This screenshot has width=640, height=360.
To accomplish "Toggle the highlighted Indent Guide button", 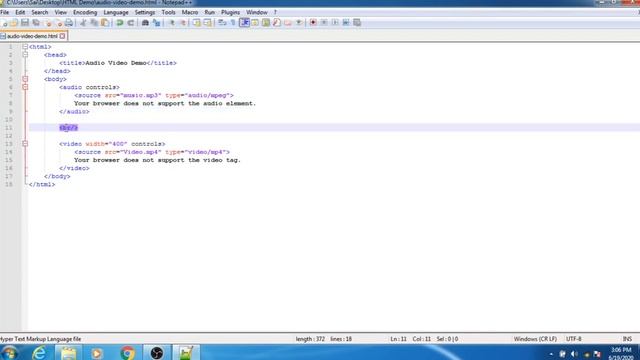I will pyautogui.click(x=244, y=23).
